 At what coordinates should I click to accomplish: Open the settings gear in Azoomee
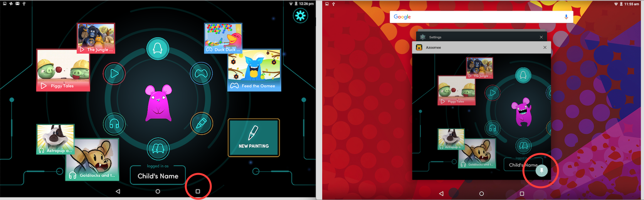(300, 16)
